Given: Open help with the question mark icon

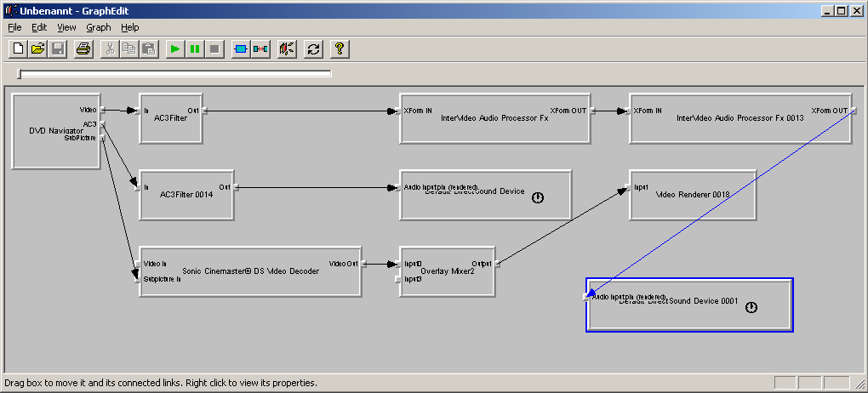Looking at the screenshot, I should 339,48.
